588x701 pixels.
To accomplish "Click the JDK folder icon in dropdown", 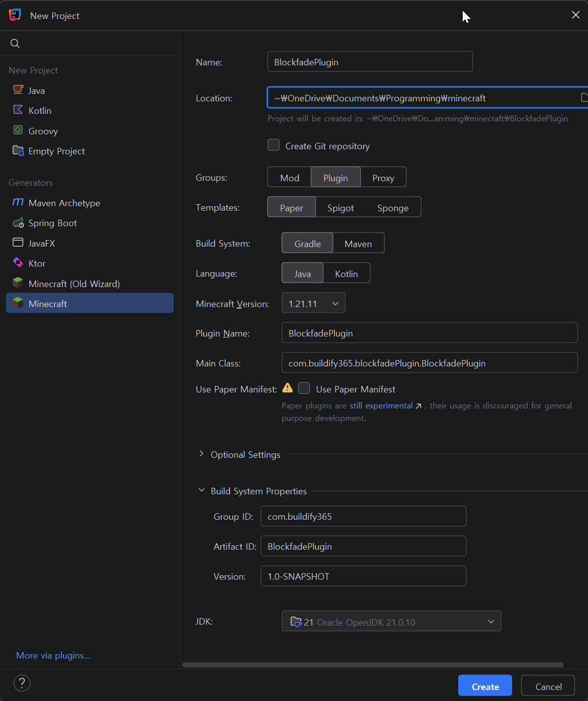I will 296,622.
